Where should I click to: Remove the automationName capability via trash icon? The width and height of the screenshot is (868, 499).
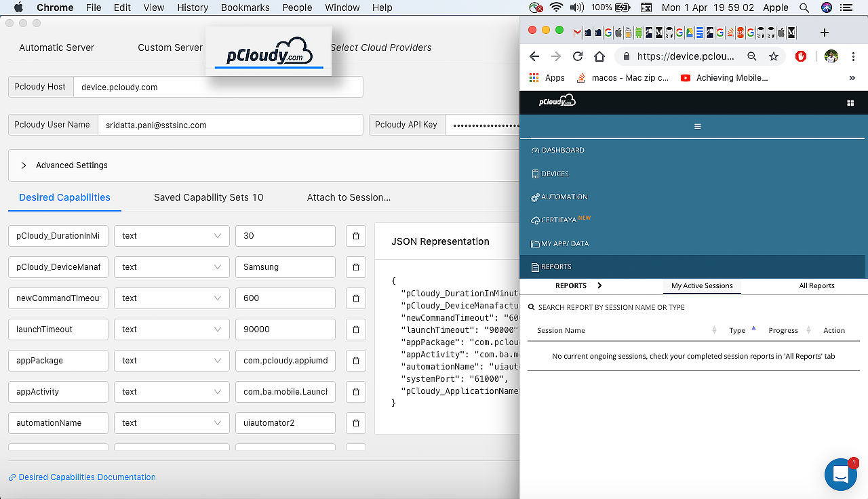(x=355, y=423)
